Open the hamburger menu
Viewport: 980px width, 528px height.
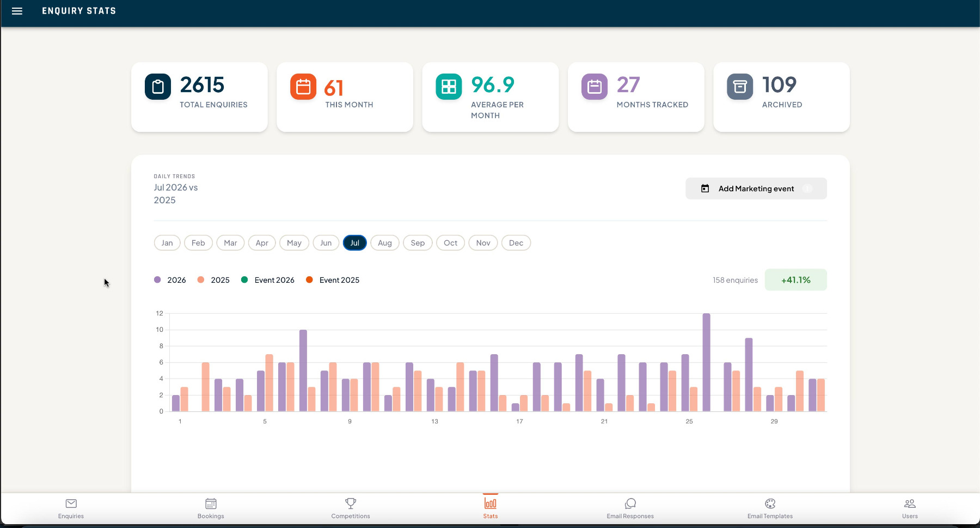click(17, 11)
